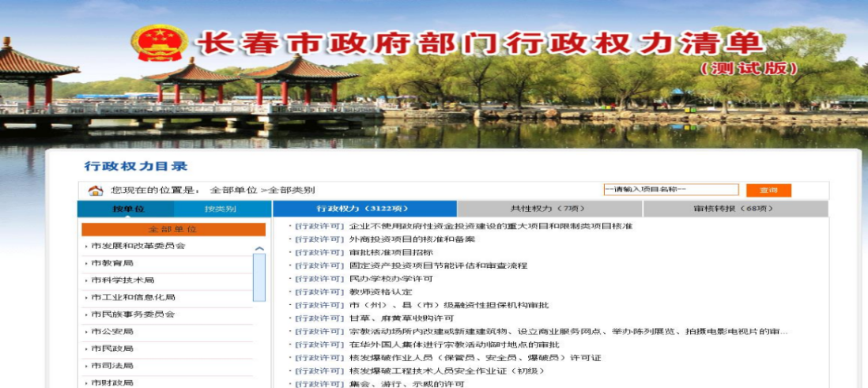Click the home icon beside the location breadcrumb

[96, 190]
